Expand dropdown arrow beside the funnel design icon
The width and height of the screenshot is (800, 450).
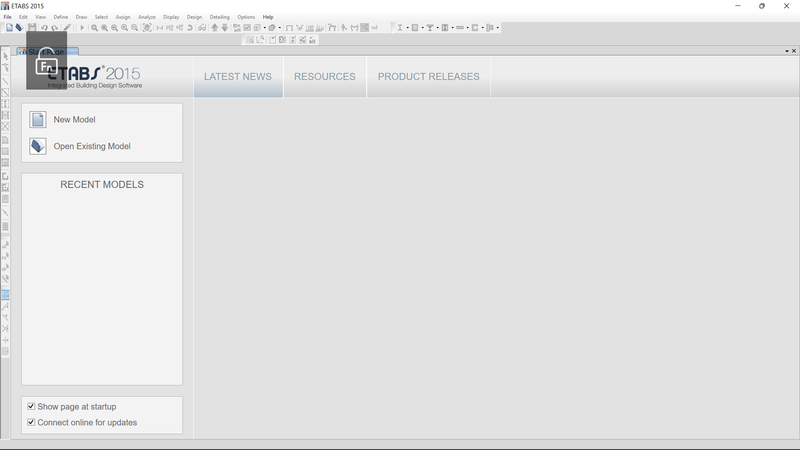point(438,28)
